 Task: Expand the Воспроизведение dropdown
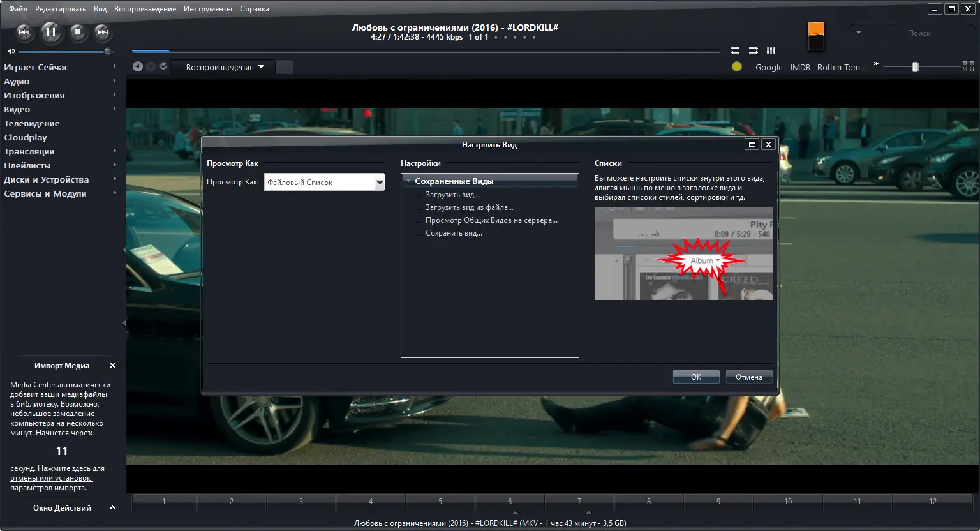pos(225,67)
